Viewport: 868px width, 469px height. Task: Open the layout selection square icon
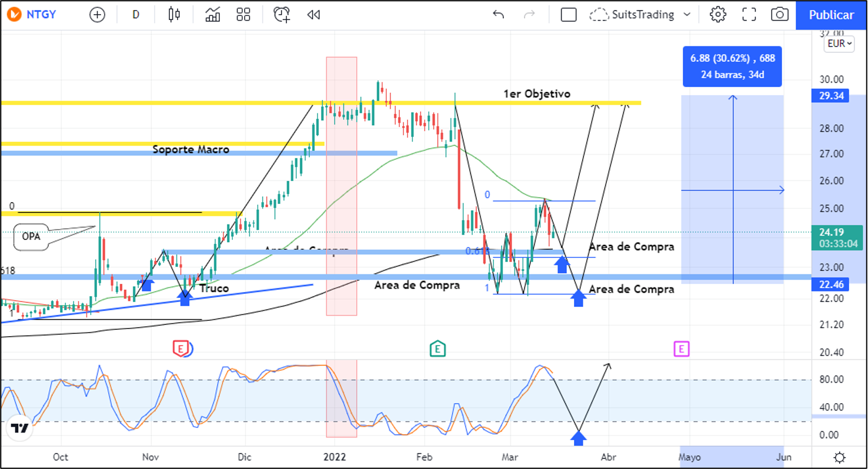pos(568,15)
